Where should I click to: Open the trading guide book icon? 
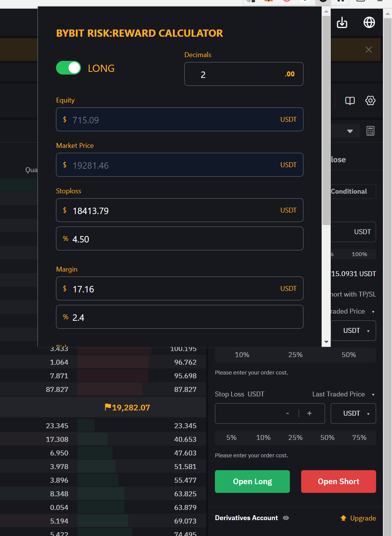point(350,101)
